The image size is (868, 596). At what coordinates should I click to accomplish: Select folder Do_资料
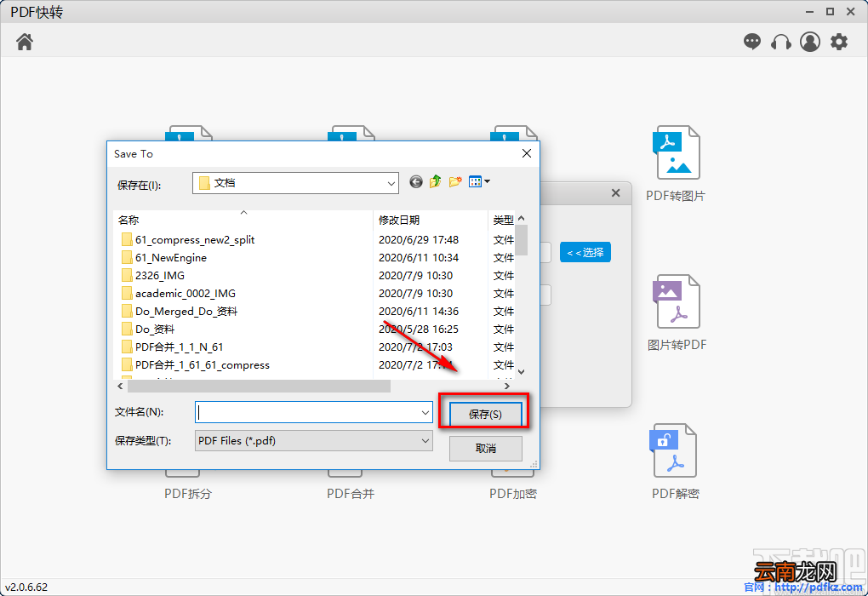tap(148, 329)
